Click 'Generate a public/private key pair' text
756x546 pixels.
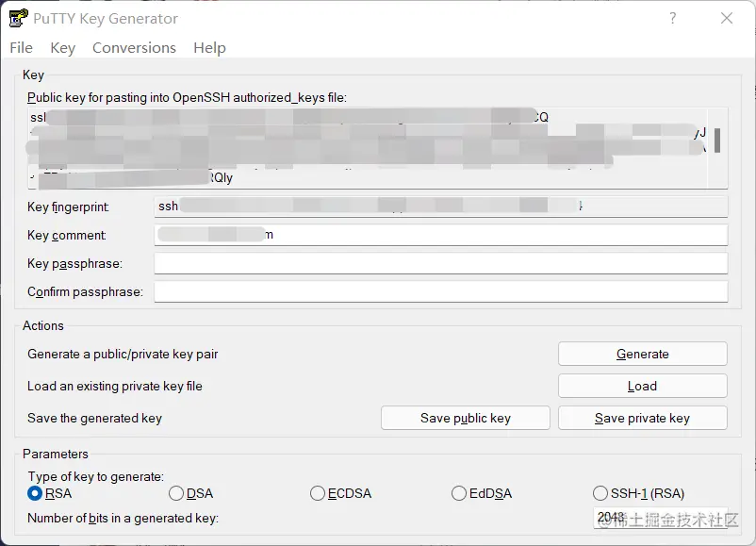coord(123,354)
